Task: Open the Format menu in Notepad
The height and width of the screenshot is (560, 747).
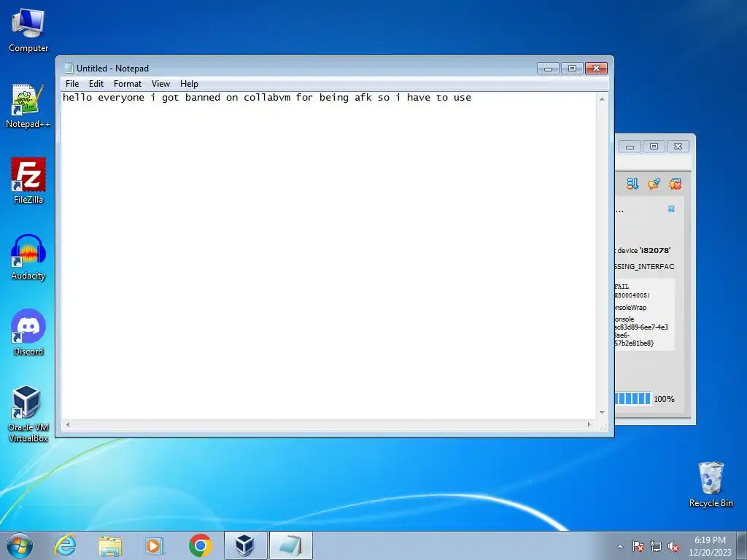Action: click(x=127, y=84)
